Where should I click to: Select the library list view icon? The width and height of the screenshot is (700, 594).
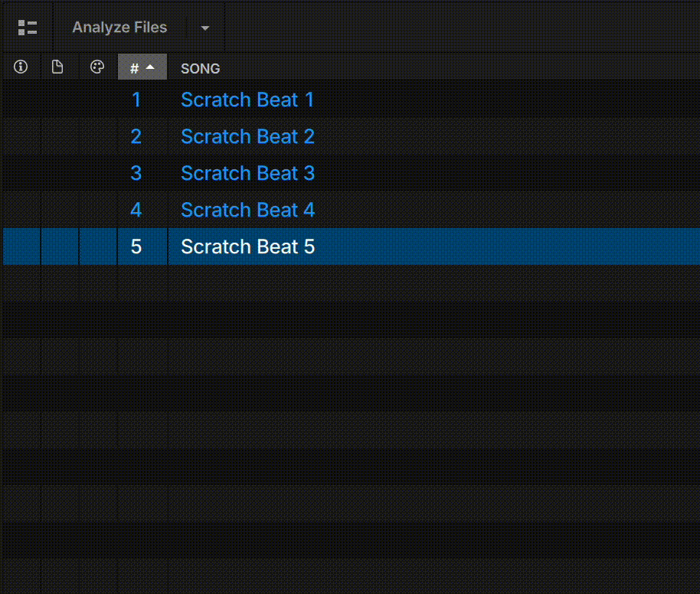28,27
